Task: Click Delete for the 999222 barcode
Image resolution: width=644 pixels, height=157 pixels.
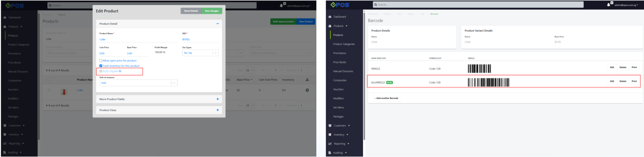Action: pyautogui.click(x=623, y=67)
